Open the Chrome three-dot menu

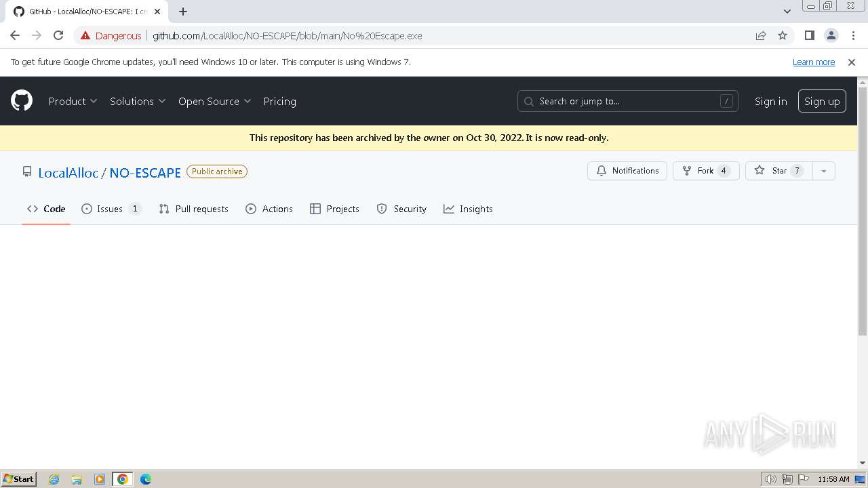(x=852, y=35)
